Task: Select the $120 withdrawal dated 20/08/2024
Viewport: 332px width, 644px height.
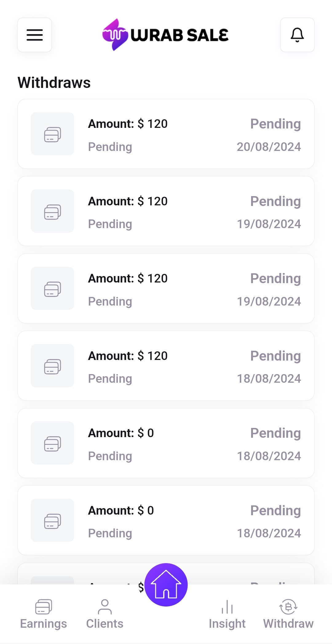Action: [x=166, y=134]
